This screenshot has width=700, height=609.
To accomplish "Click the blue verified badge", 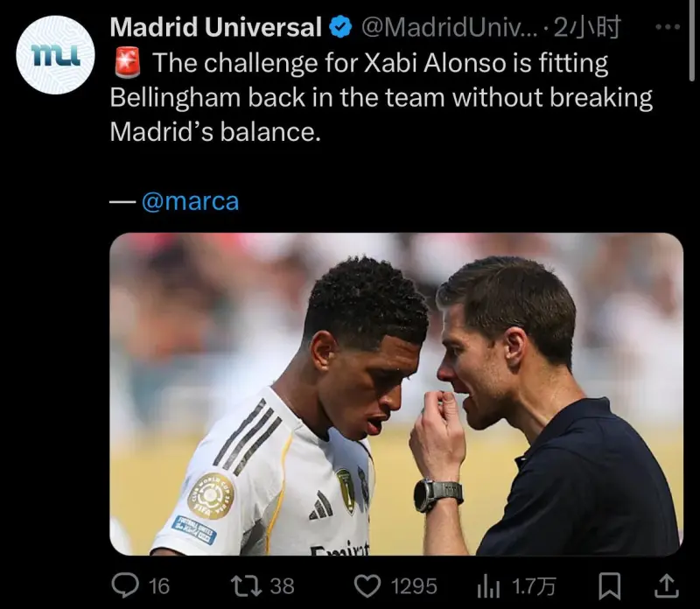I will click(x=341, y=27).
